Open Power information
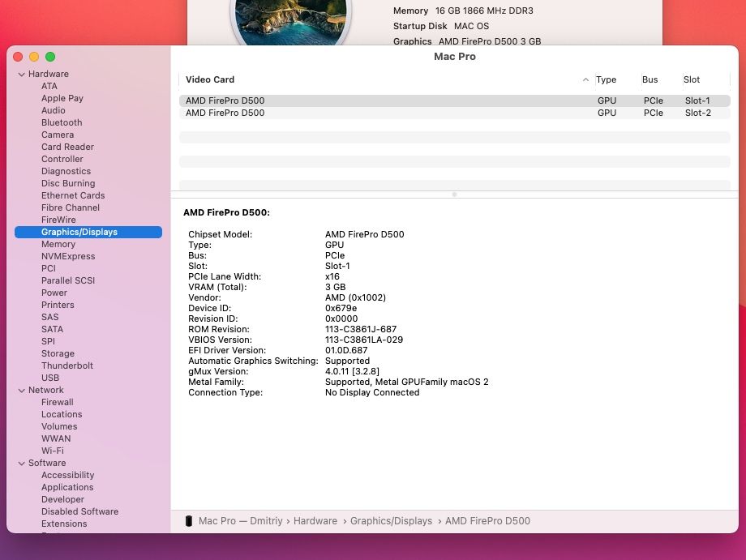The height and width of the screenshot is (560, 746). click(x=54, y=293)
